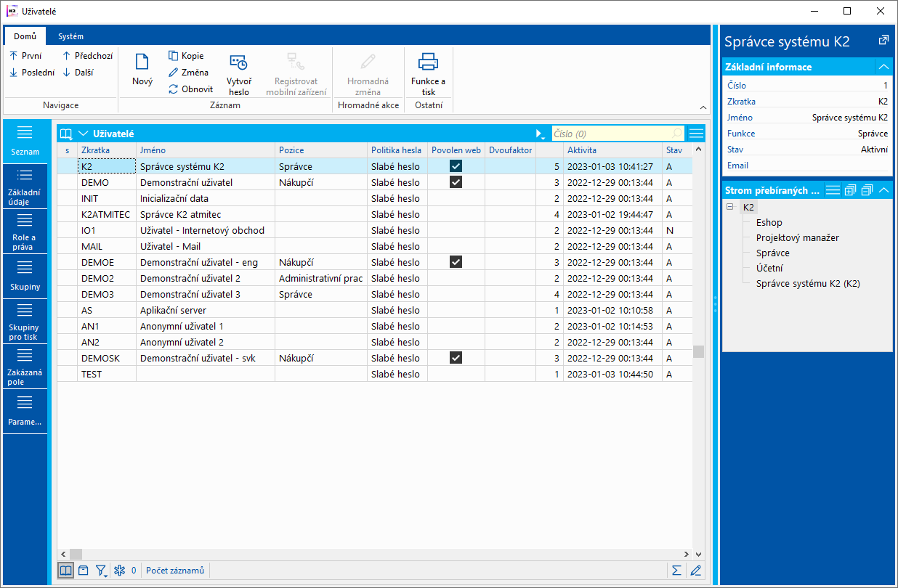Toggle Povolen web for DEMOE user

pyautogui.click(x=456, y=262)
